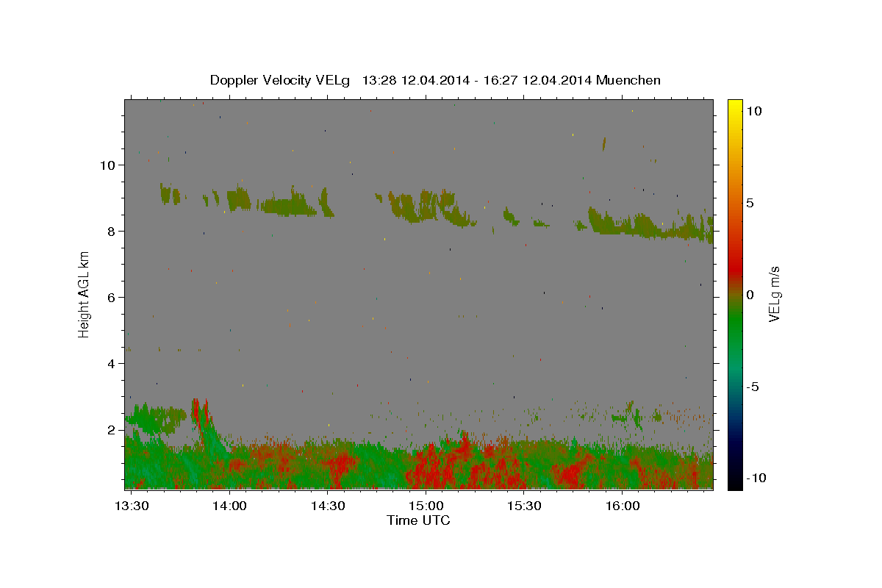Viewport: 882px width, 588px height.
Task: Click the cloud layer at 8 km near 16:10
Action: 650,226
